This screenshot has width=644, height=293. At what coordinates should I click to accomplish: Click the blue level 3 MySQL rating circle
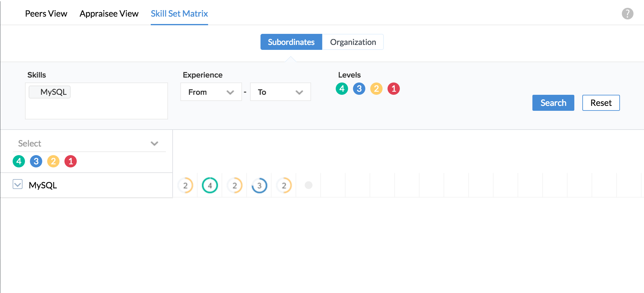pos(259,185)
